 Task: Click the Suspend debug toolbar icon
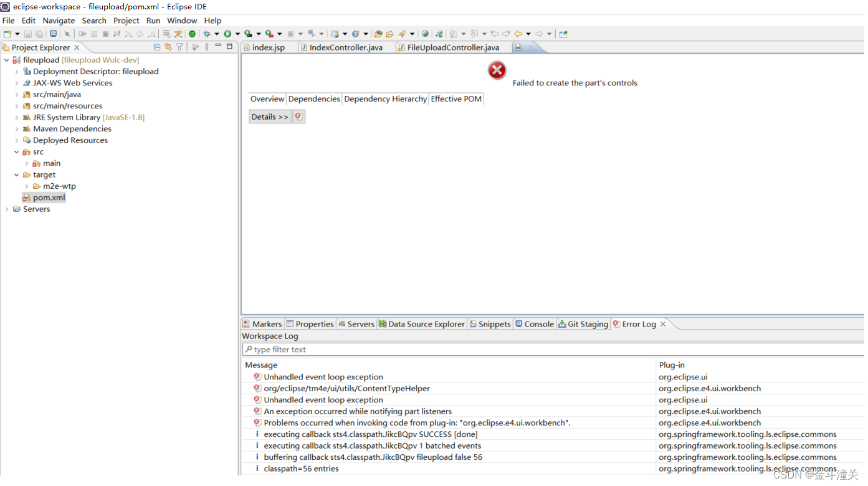[x=94, y=34]
